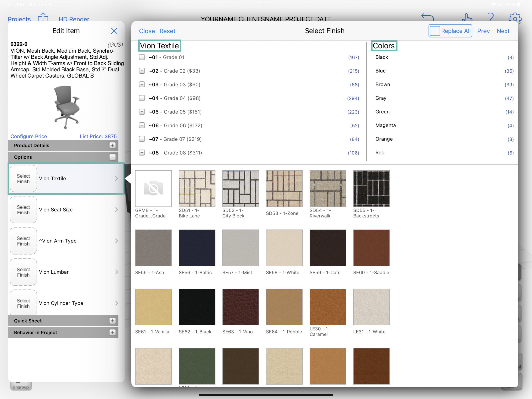Screen dimensions: 532x399
Task: Choose SE64 1-Pebble swatch
Action: [284, 307]
